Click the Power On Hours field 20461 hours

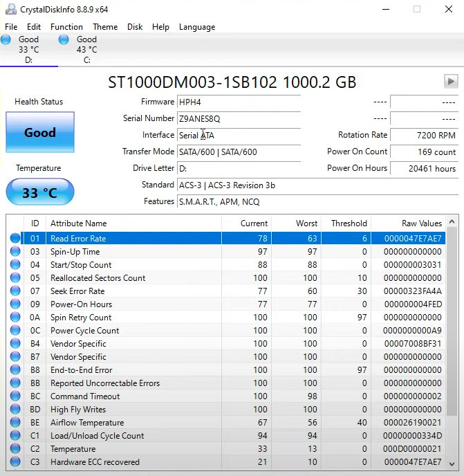(425, 168)
